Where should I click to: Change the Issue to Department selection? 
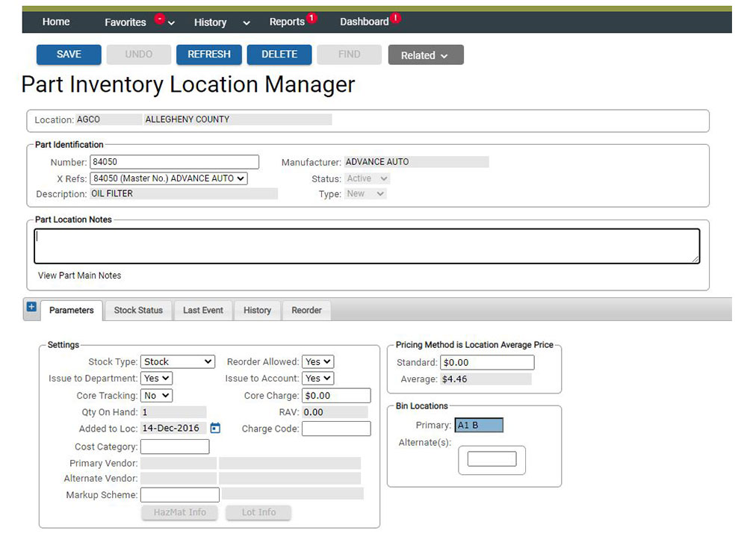[x=156, y=379]
